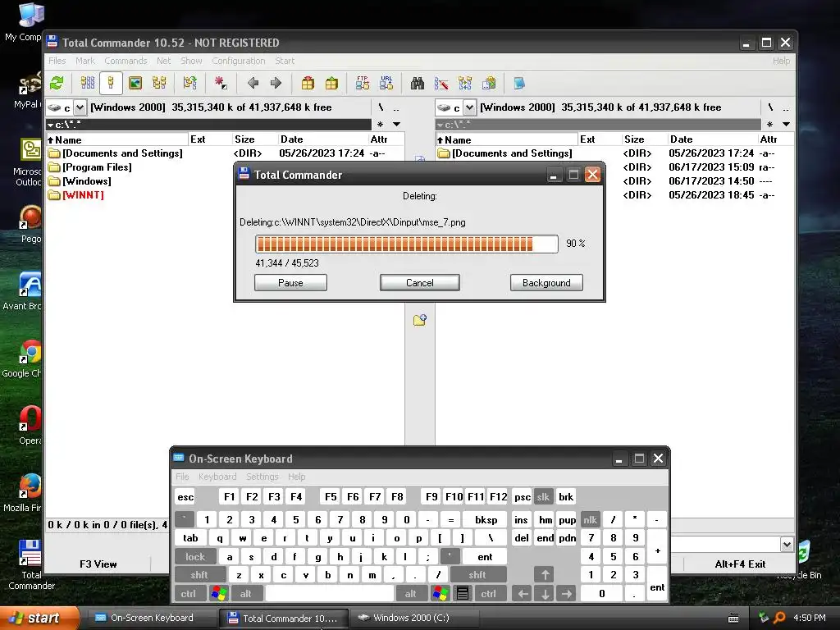Click Pause in the deleting dialog
840x630 pixels.
[290, 283]
